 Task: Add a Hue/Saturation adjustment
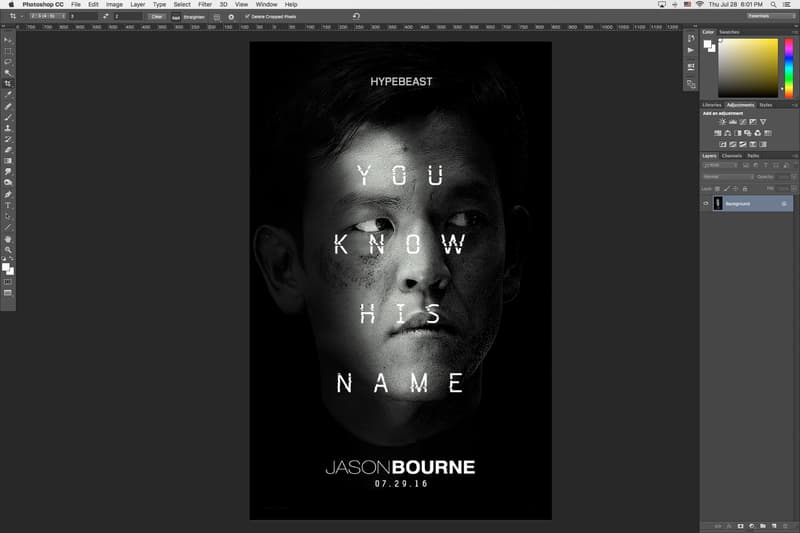coord(717,133)
